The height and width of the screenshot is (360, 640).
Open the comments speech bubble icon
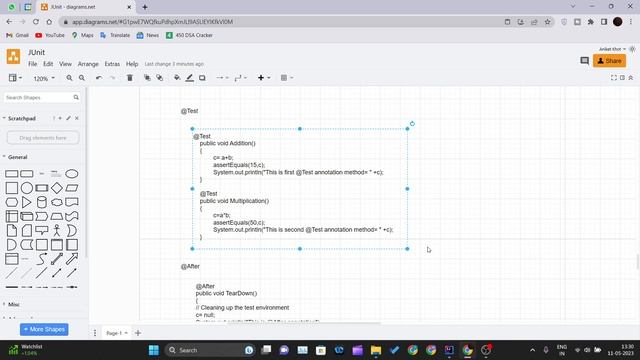(x=584, y=61)
